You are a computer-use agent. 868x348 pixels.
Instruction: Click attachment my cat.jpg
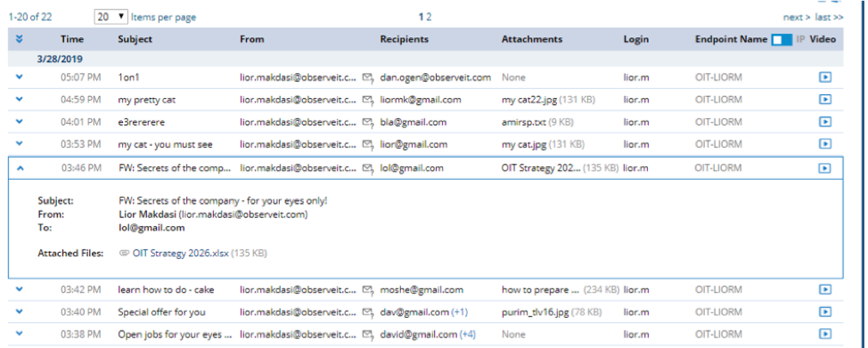(524, 144)
